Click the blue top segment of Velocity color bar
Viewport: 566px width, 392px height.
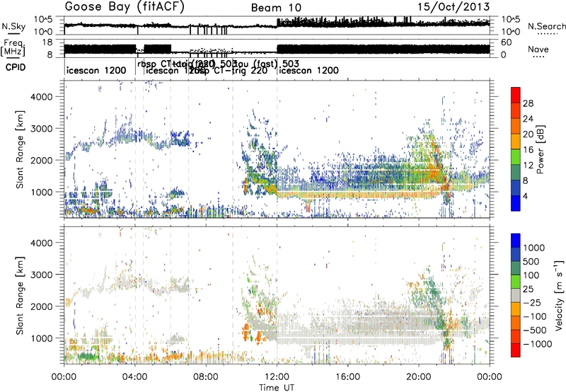516,241
